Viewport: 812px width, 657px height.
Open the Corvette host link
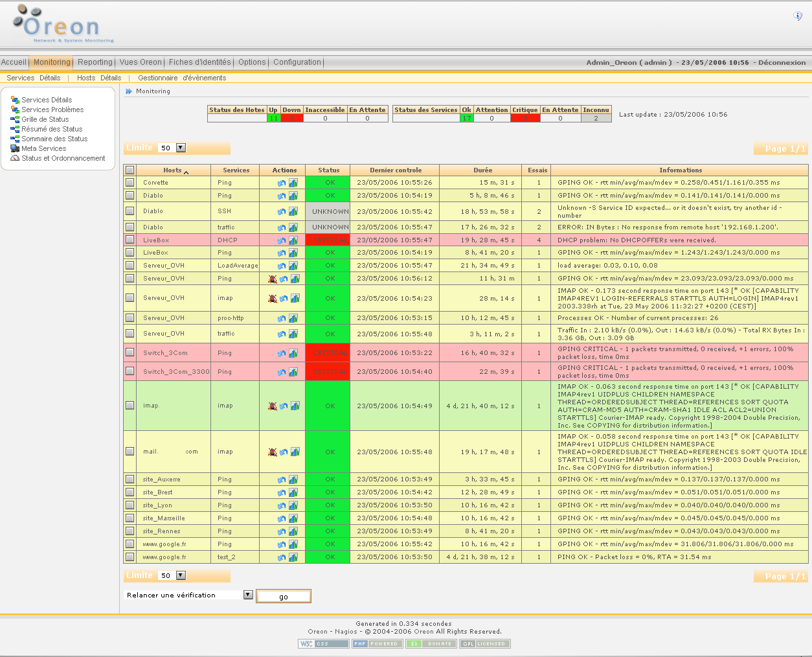coord(155,183)
